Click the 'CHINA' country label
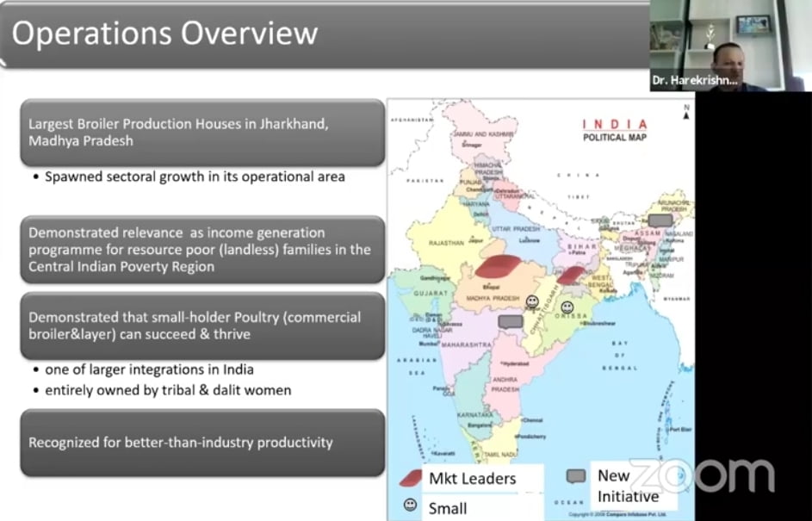This screenshot has width=812, height=521. (x=578, y=175)
